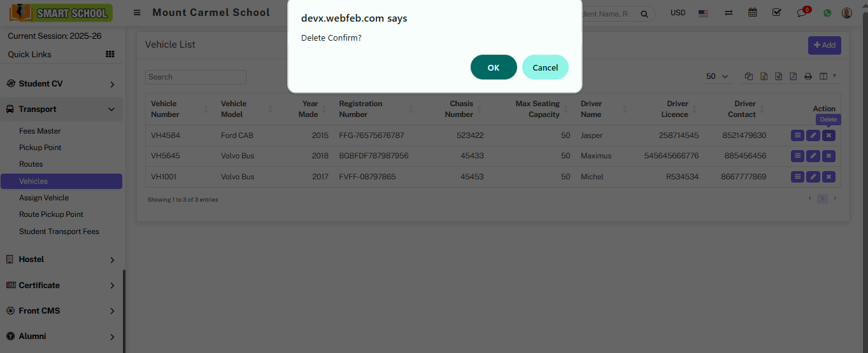
Task: Delete the VH1001 vehicle row
Action: pos(829,177)
